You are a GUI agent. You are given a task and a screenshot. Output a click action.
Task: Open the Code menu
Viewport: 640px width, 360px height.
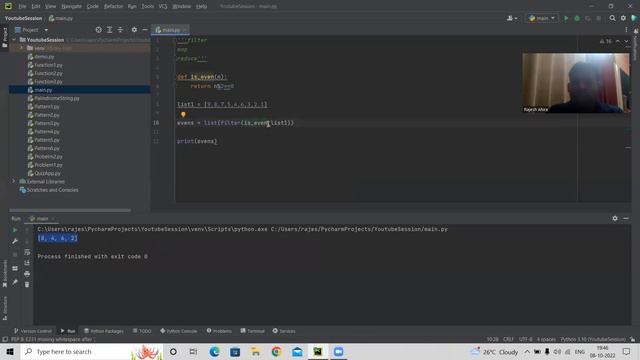[93, 7]
